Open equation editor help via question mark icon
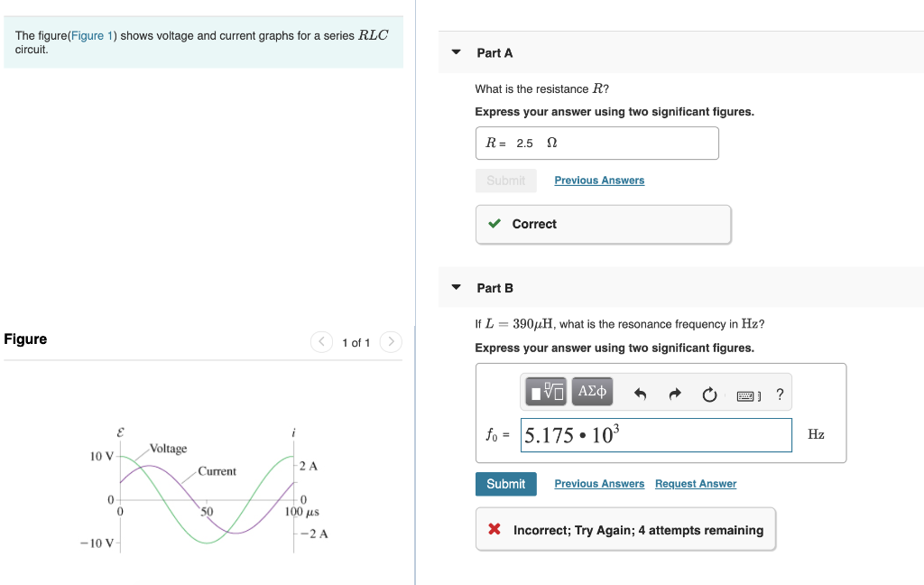This screenshot has width=924, height=585. 780,393
